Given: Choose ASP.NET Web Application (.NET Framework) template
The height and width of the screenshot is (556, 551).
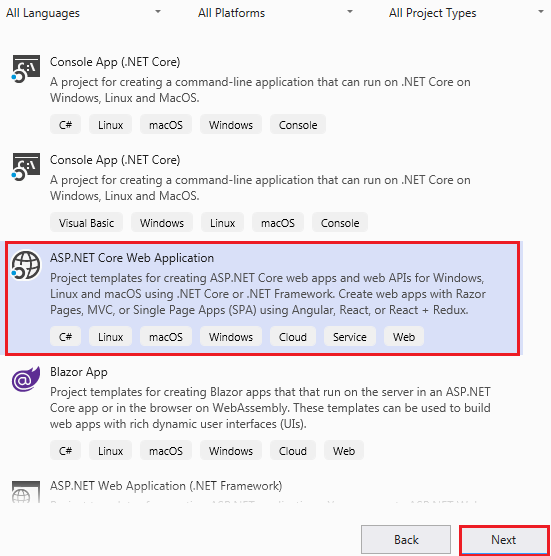Looking at the screenshot, I should 166,485.
